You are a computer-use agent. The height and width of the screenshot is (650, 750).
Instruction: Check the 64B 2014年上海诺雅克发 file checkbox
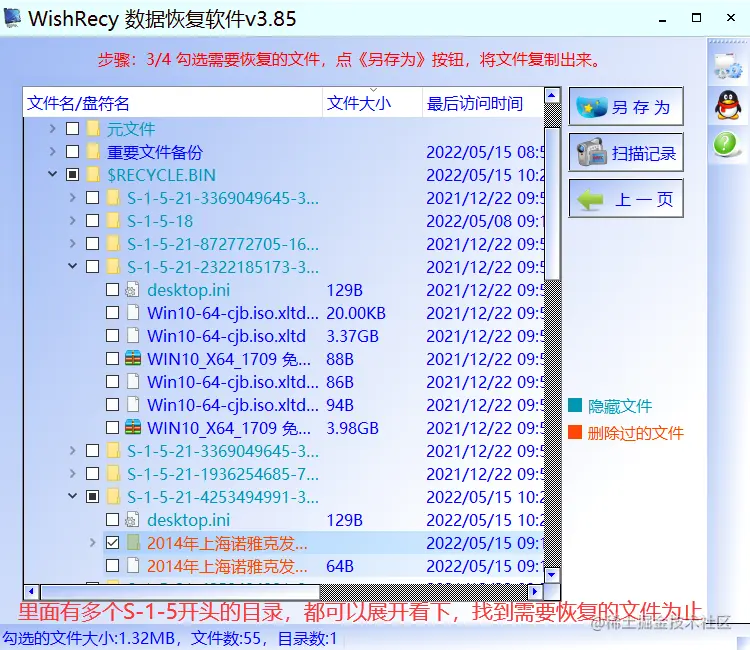112,565
